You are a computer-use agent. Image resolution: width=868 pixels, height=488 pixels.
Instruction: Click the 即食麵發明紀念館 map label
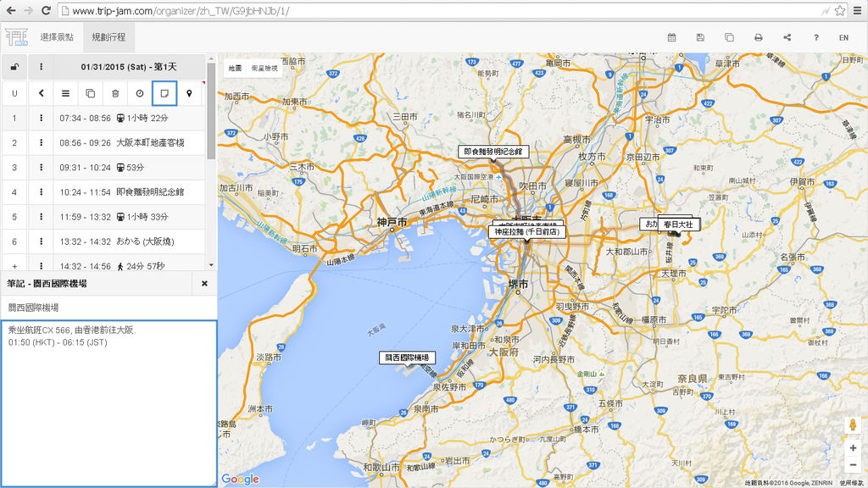[492, 152]
